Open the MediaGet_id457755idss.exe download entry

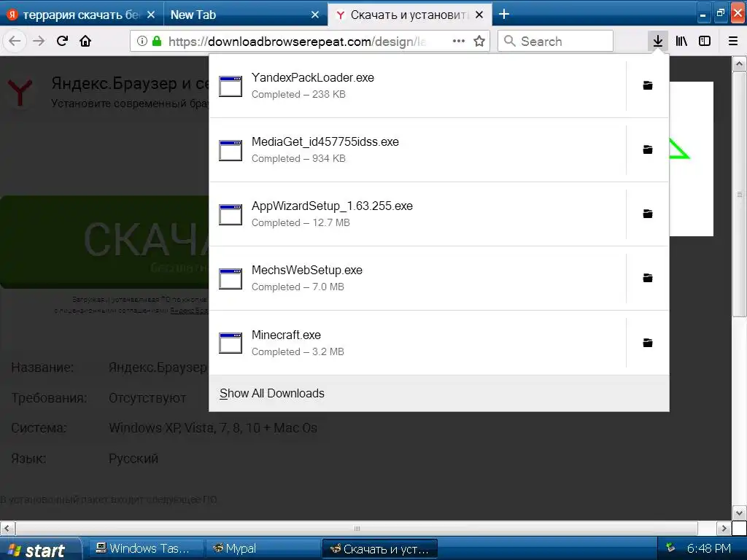[417, 150]
